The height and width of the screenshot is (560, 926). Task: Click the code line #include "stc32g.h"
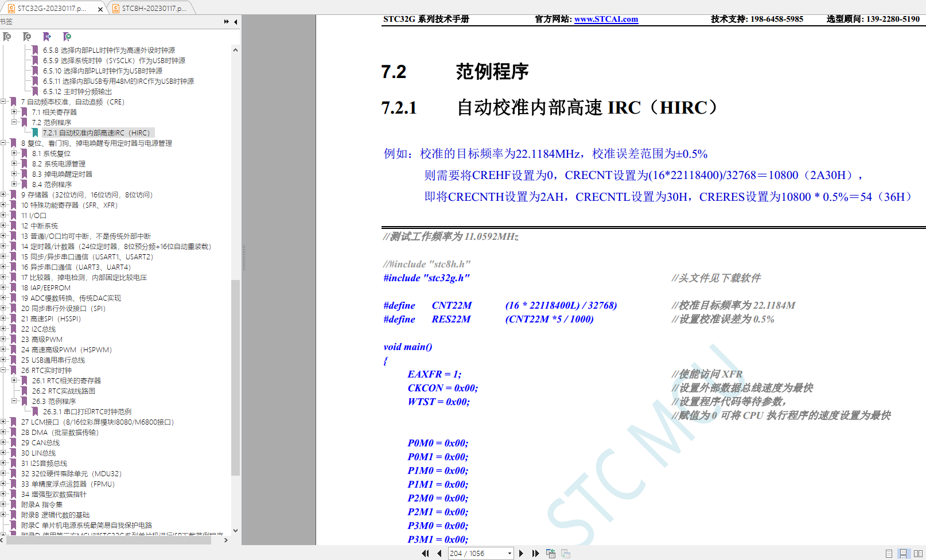click(x=426, y=278)
